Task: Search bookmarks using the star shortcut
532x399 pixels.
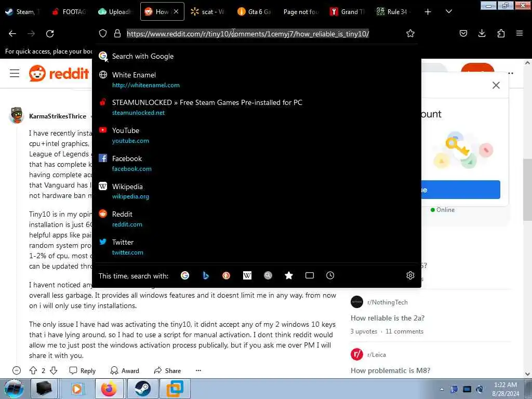Action: pyautogui.click(x=289, y=275)
